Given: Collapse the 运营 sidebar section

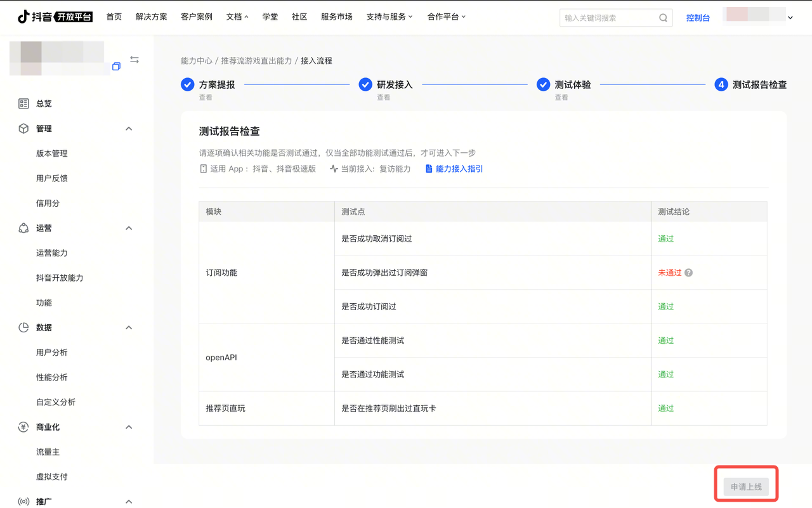Looking at the screenshot, I should coord(129,228).
